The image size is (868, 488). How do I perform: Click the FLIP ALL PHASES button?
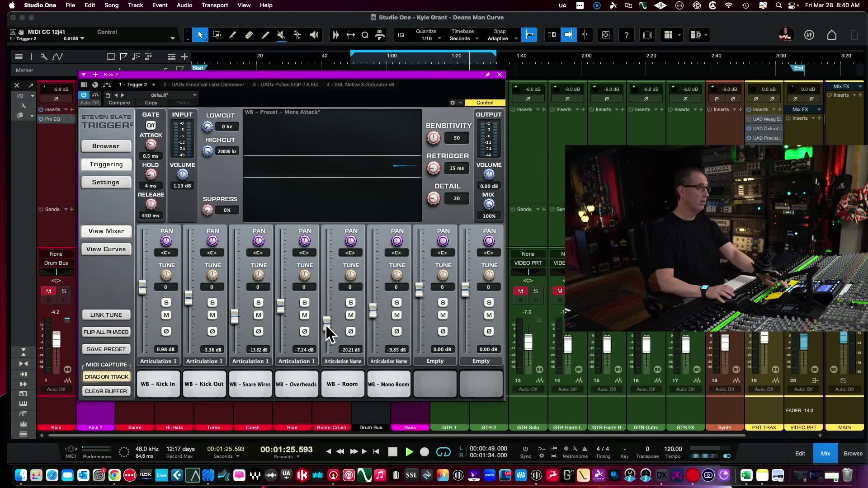click(x=106, y=332)
